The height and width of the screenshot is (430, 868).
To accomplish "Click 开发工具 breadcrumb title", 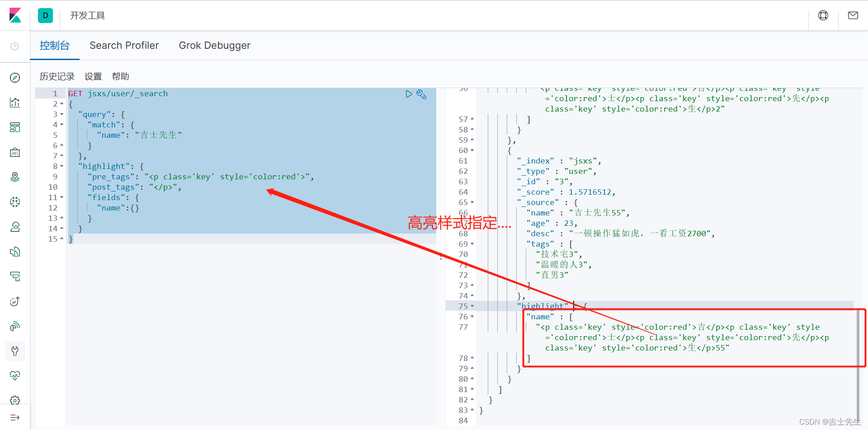I will coord(87,16).
